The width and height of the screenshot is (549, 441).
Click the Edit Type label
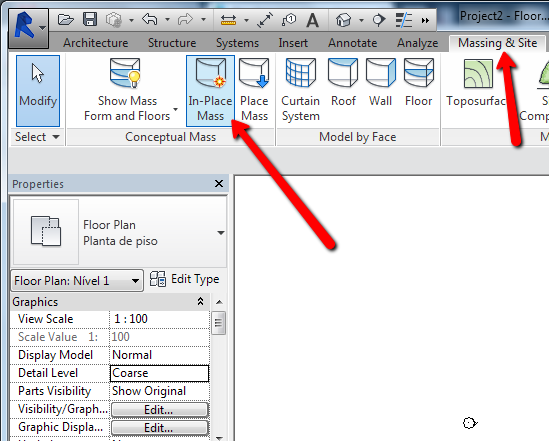tap(195, 279)
